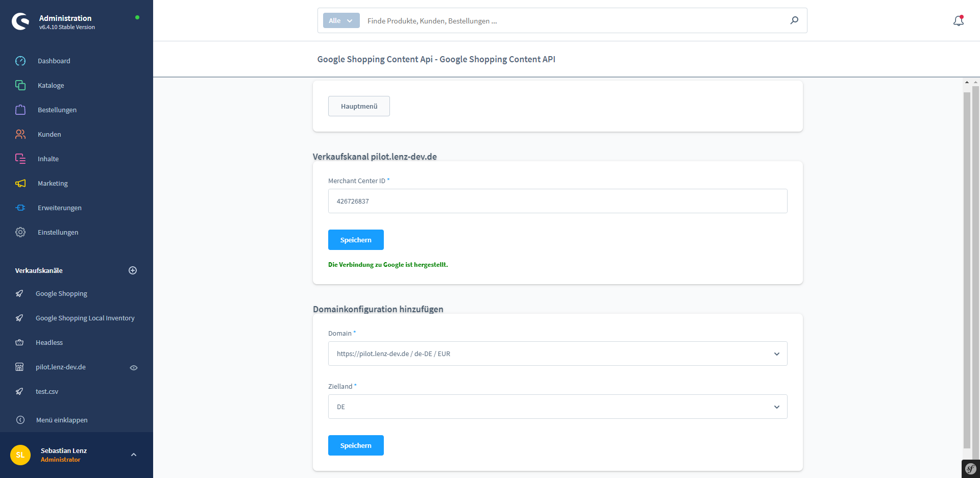Click 'Die Verbindung zu Google ist hergestellt.' text
This screenshot has width=980, height=478.
(x=388, y=265)
